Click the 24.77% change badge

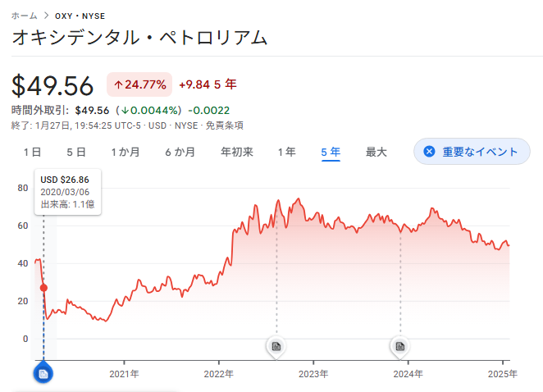[x=139, y=84]
